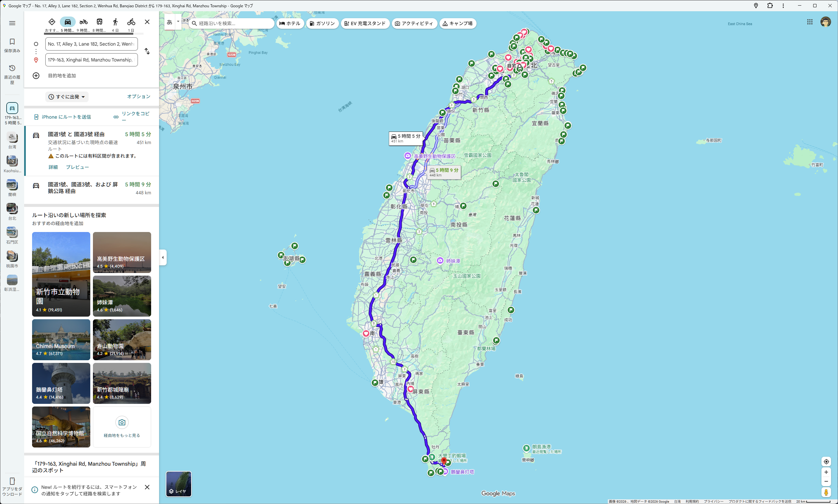
Task: Open the Google apps grid icon
Action: tap(810, 22)
